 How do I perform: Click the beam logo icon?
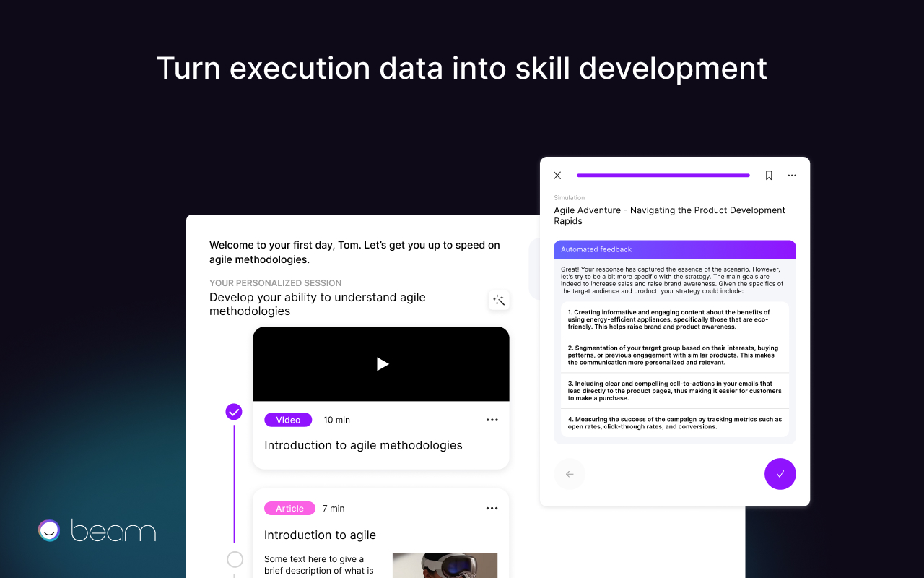pyautogui.click(x=49, y=530)
